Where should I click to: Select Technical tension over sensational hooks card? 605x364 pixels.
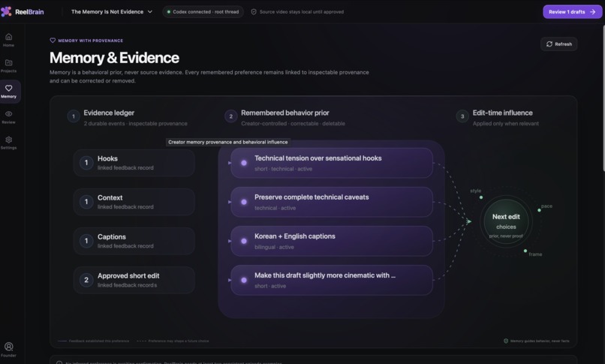click(x=332, y=163)
